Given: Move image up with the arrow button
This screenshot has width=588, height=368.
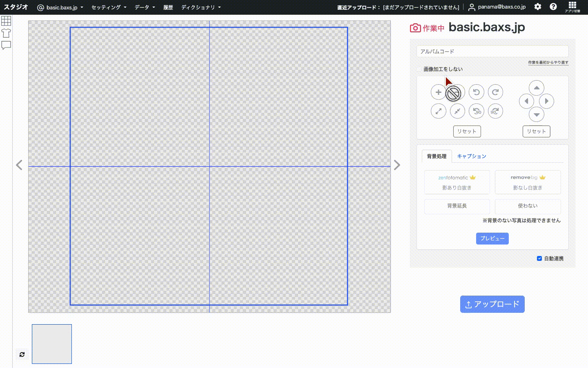Looking at the screenshot, I should tap(536, 88).
